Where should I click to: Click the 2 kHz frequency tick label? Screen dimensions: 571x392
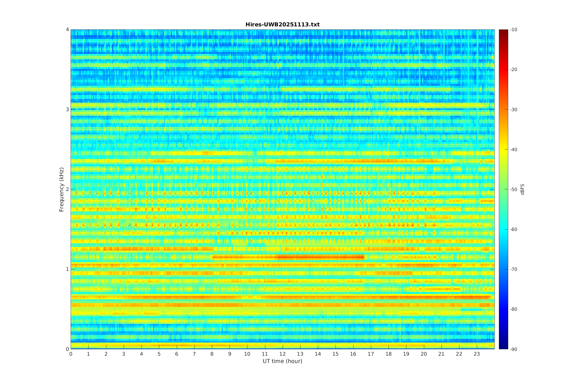pyautogui.click(x=67, y=189)
